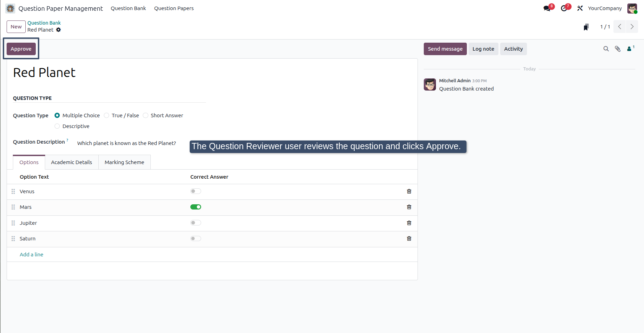Follow the Question Bank breadcrumb link
This screenshot has height=333, width=644.
coord(44,23)
